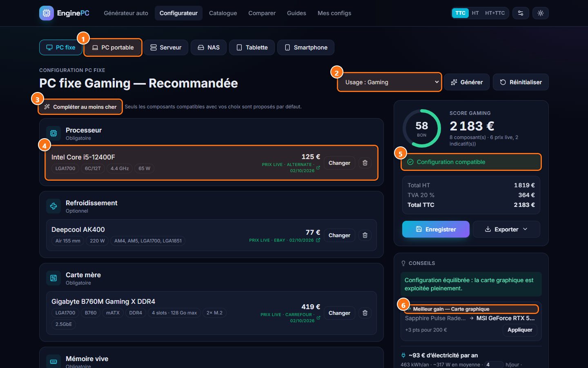
Task: Click the EnginePC logo icon
Action: tap(47, 13)
